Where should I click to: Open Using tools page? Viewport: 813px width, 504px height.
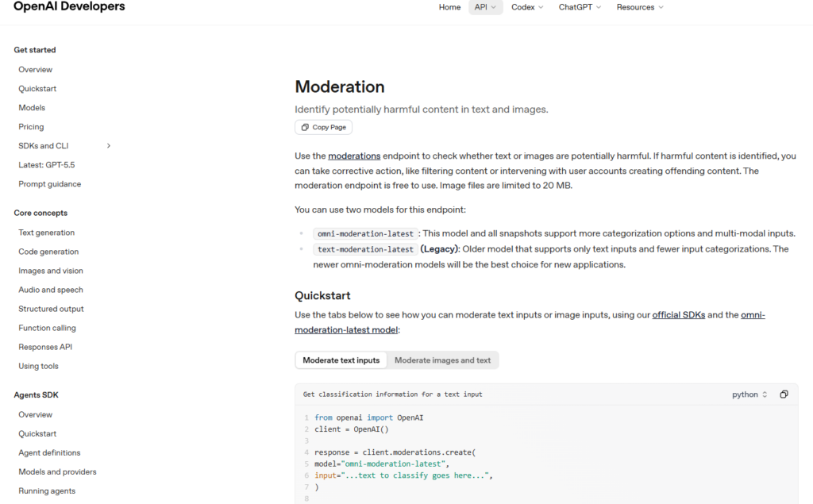tap(38, 366)
